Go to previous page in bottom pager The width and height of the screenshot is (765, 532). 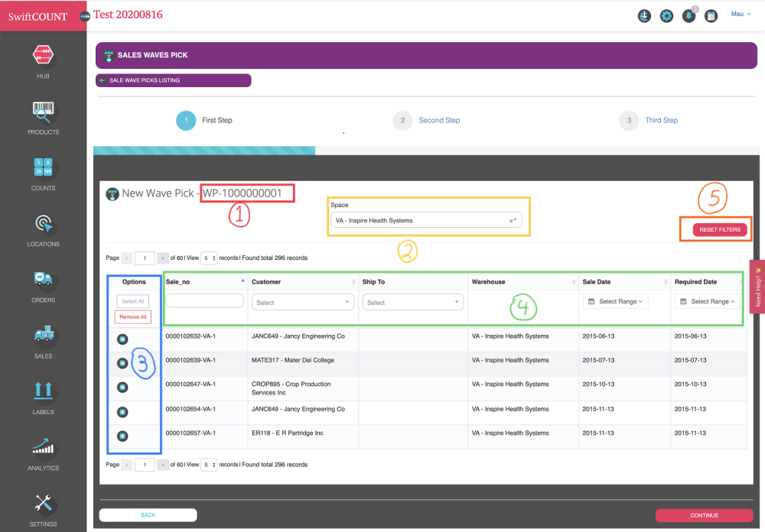(x=127, y=465)
